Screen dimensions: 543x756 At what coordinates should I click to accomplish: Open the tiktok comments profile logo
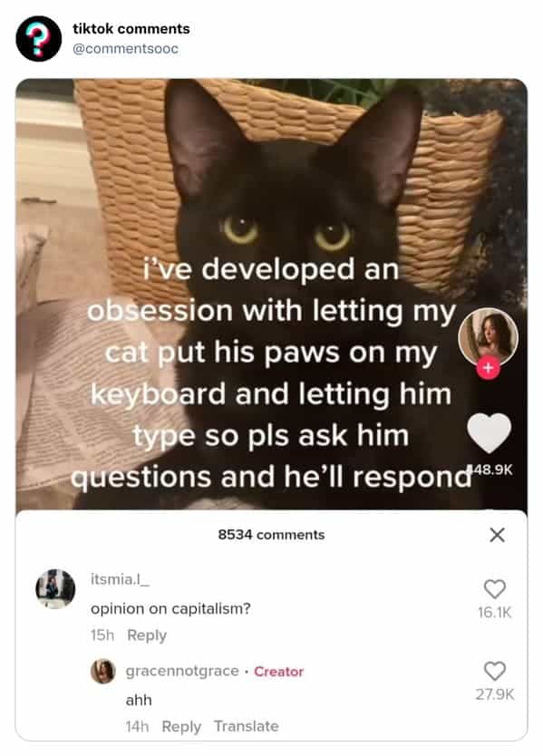point(39,39)
